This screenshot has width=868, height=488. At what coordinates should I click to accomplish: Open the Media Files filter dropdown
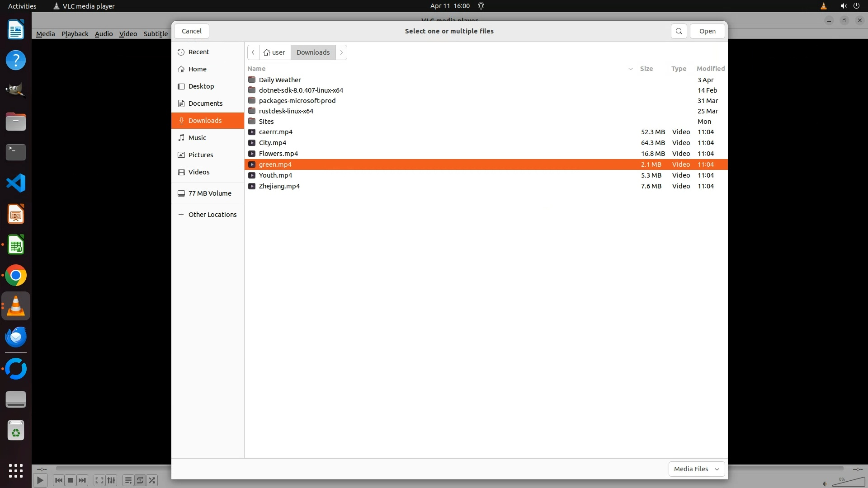coord(696,469)
